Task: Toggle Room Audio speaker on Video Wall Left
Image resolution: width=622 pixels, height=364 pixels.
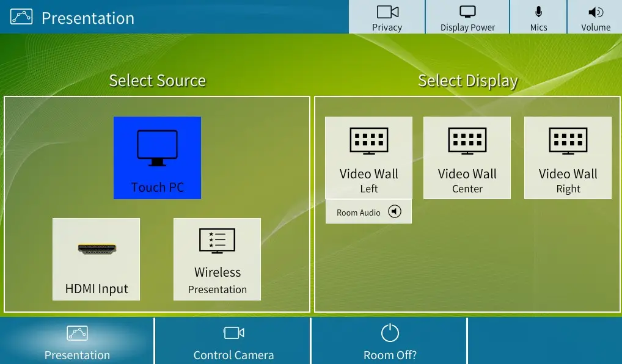Action: pyautogui.click(x=395, y=212)
